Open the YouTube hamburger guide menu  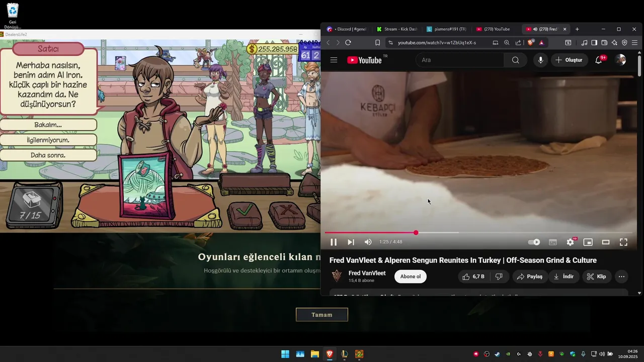click(x=334, y=60)
